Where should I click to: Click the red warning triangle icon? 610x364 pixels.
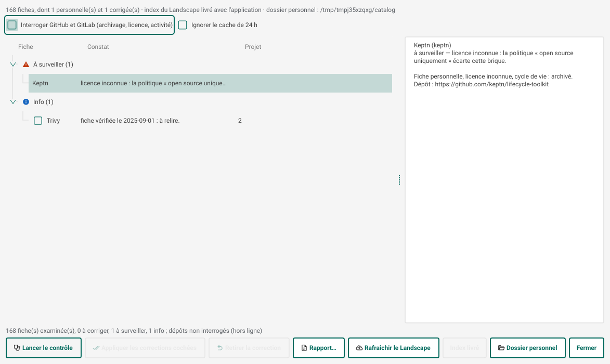(26, 64)
